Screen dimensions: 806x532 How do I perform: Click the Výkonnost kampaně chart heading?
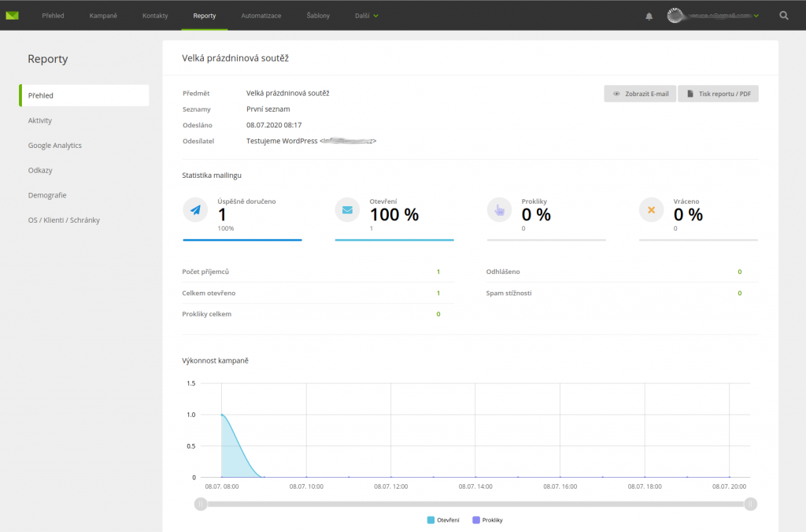216,360
